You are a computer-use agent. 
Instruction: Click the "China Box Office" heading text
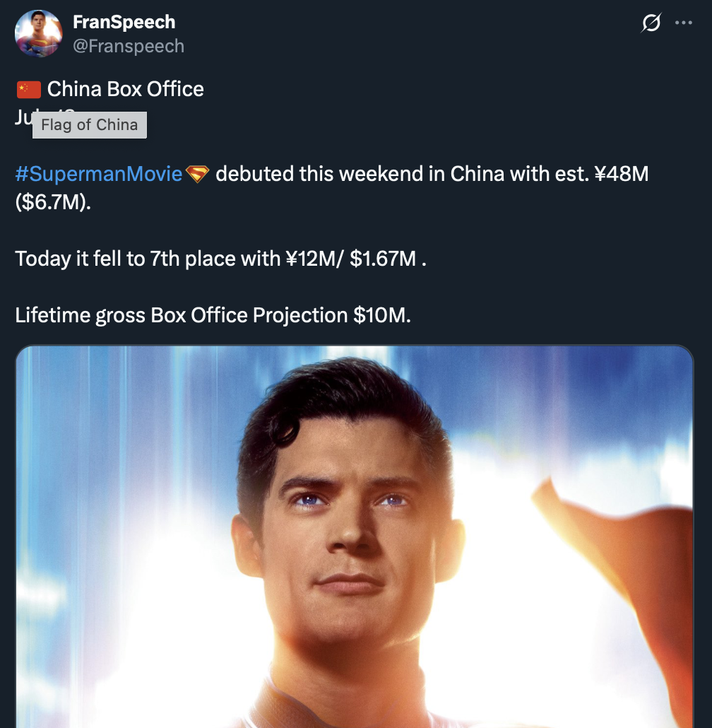[x=125, y=89]
